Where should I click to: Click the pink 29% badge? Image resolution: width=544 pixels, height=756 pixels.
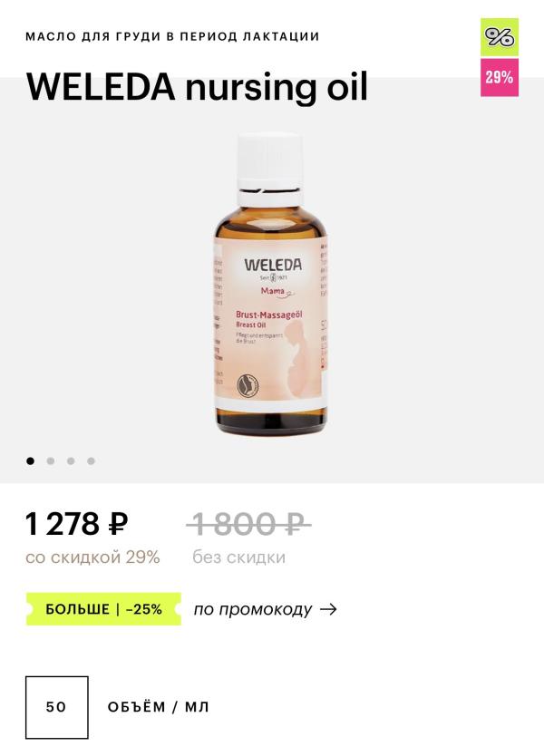click(500, 78)
